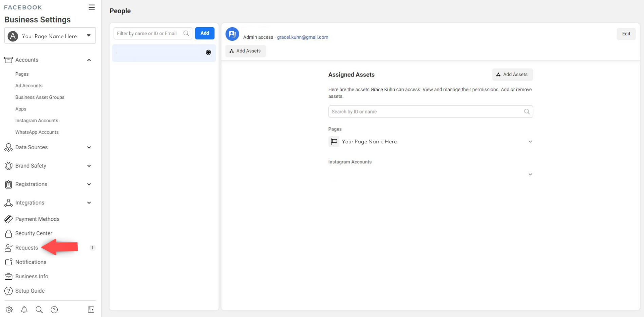Open the bell alerts icon
Screen dimensions: 644x317
(x=24, y=310)
